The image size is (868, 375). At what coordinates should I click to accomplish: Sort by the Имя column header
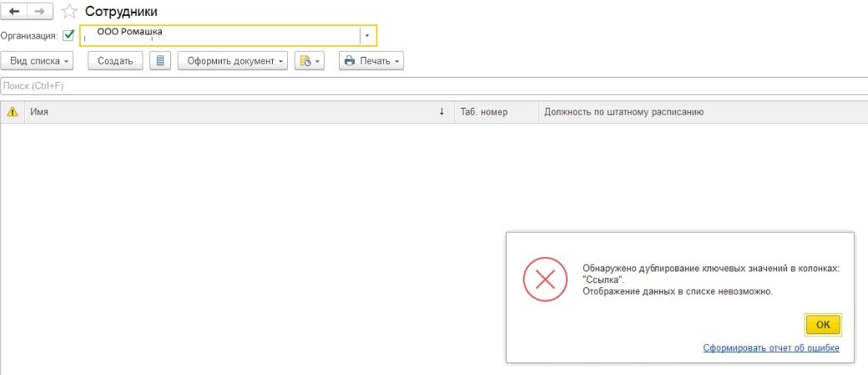pyautogui.click(x=240, y=112)
